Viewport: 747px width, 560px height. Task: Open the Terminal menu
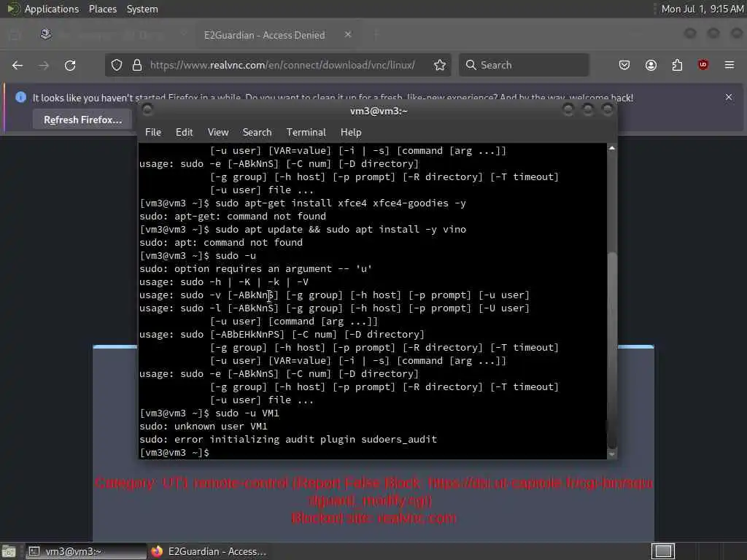306,133
